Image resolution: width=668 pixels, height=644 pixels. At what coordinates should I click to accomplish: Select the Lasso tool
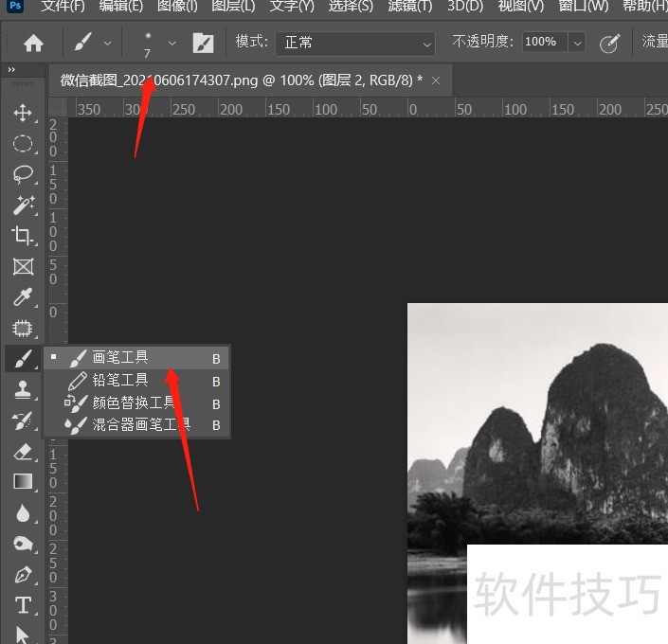(23, 174)
